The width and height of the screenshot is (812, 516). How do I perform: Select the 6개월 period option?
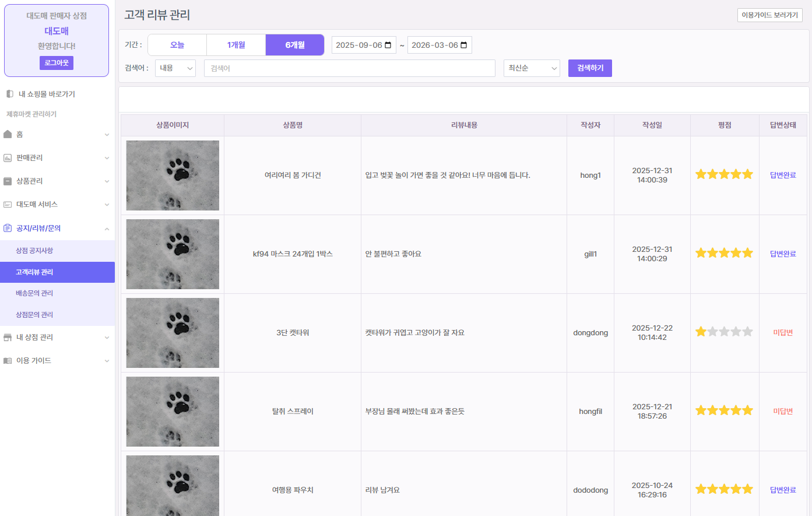pyautogui.click(x=295, y=45)
